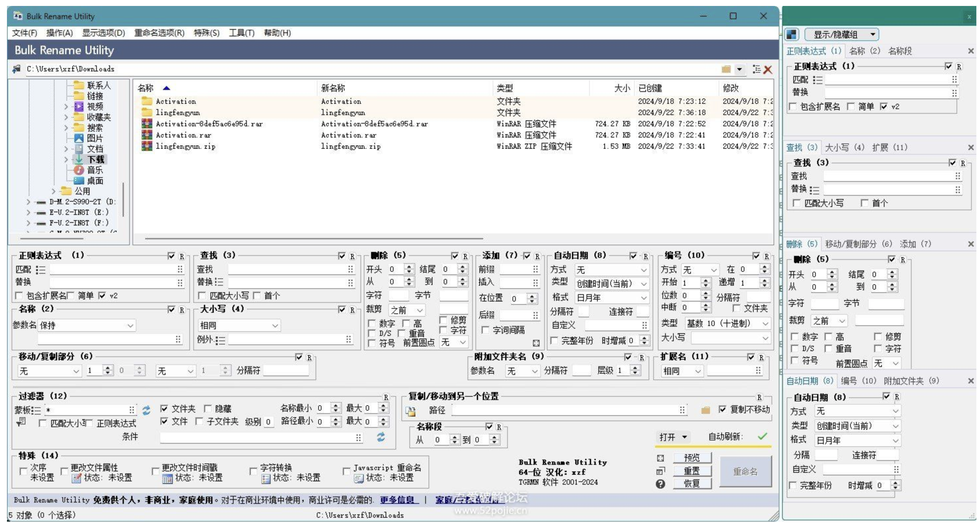Click the rar icon of Activation.rar file
The image size is (980, 523).
tap(147, 135)
